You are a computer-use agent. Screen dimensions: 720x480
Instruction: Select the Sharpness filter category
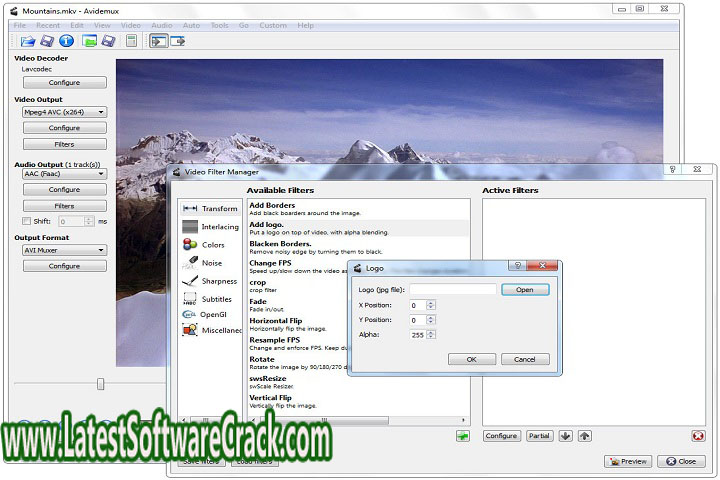click(209, 281)
